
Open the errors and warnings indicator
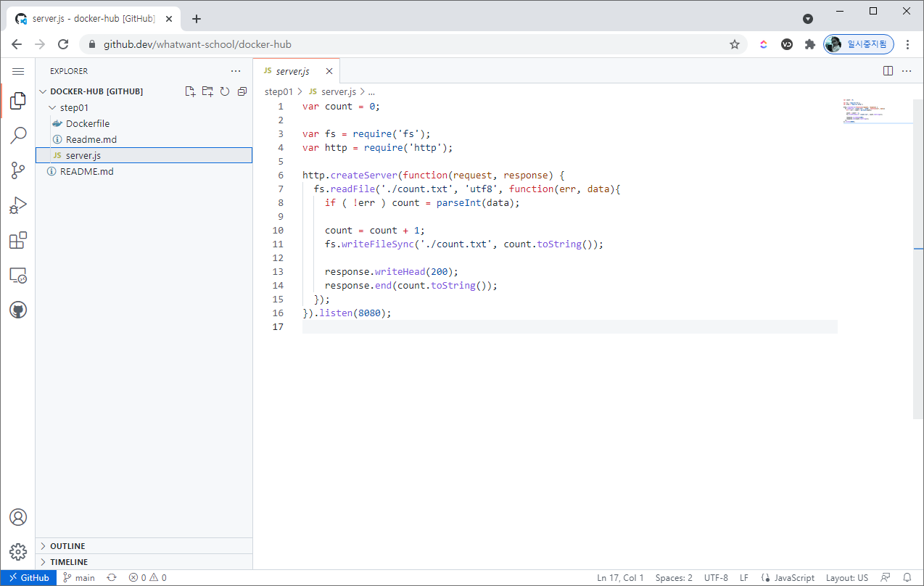point(148,578)
